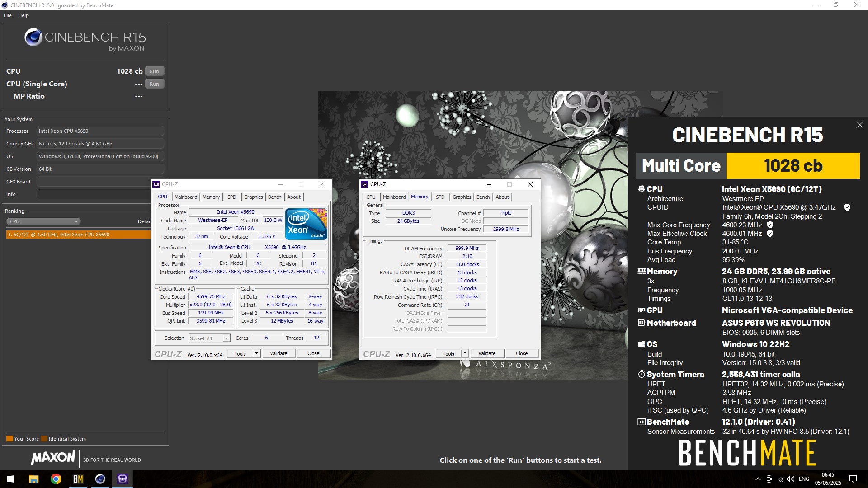
Task: Switch to CPU-Z taskbar icon
Action: pos(123,479)
